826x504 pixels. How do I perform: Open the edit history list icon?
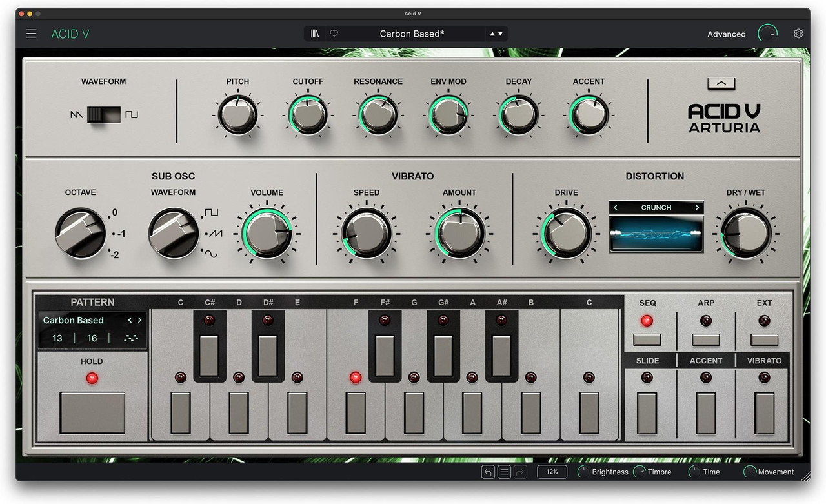pyautogui.click(x=504, y=472)
